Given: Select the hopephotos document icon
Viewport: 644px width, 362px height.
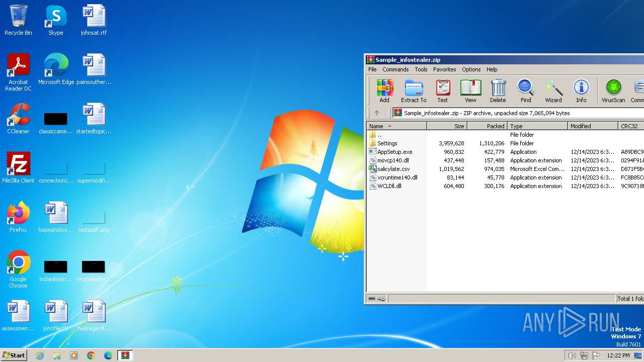Looking at the screenshot, I should 56,217.
